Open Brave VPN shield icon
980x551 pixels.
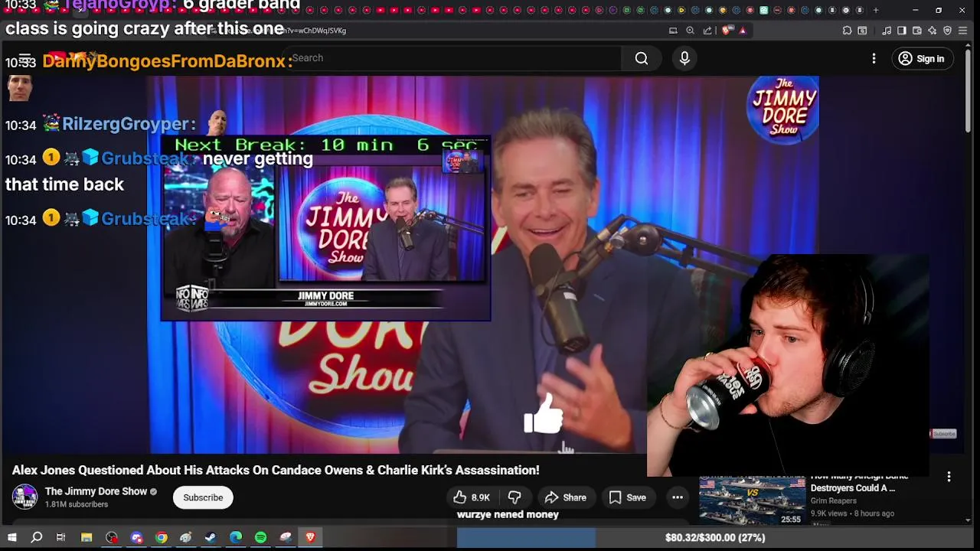coord(947,31)
